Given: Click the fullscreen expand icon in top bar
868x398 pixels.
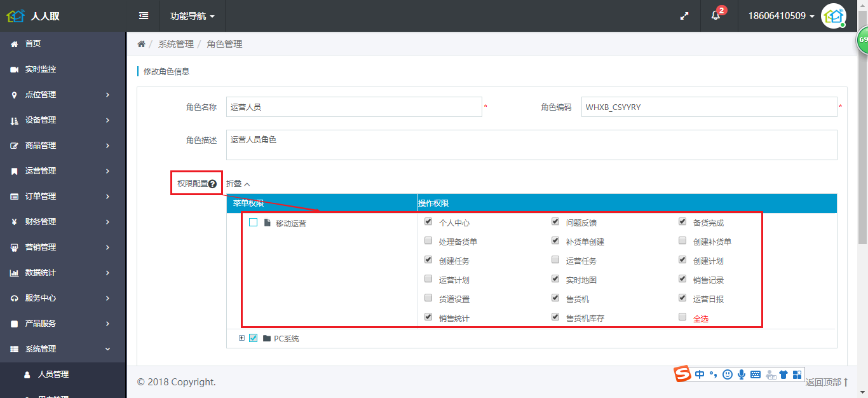Looking at the screenshot, I should click(x=684, y=16).
